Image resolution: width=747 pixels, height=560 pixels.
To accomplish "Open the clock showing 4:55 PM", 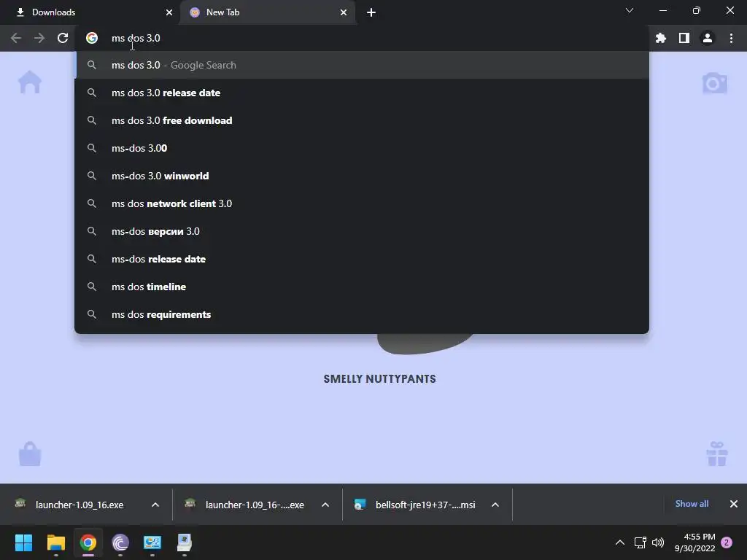I will (694, 542).
